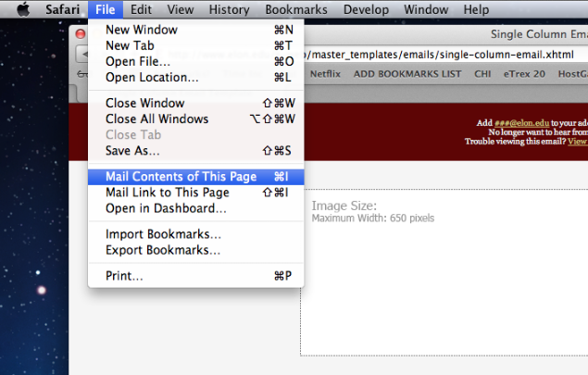Choose New Window from File menu
588x375 pixels.
(x=142, y=30)
